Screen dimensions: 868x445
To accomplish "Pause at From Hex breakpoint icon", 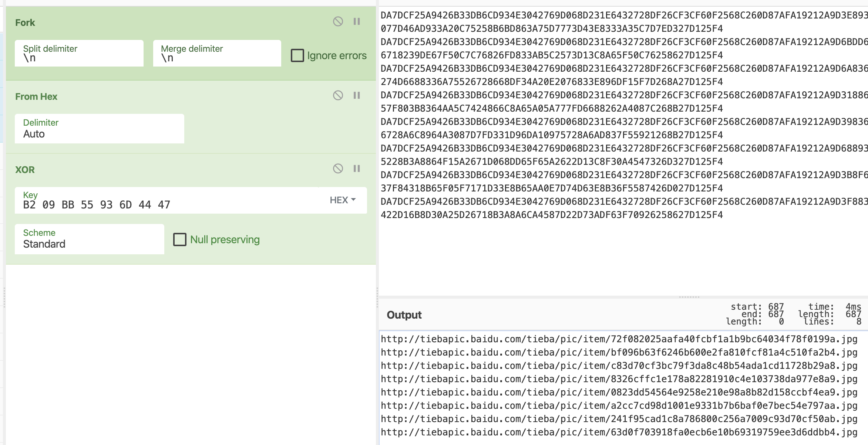I will tap(357, 95).
